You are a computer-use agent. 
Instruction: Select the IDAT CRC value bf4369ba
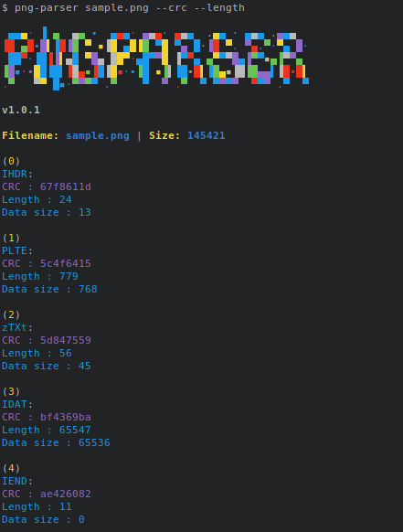pyautogui.click(x=66, y=418)
